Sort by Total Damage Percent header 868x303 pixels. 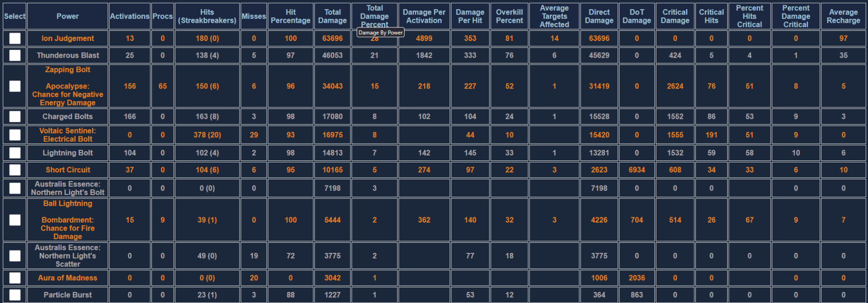pos(375,16)
